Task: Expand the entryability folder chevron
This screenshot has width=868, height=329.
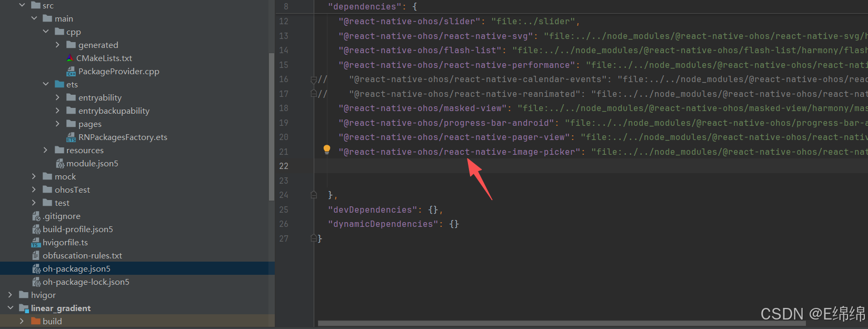Action: point(57,97)
